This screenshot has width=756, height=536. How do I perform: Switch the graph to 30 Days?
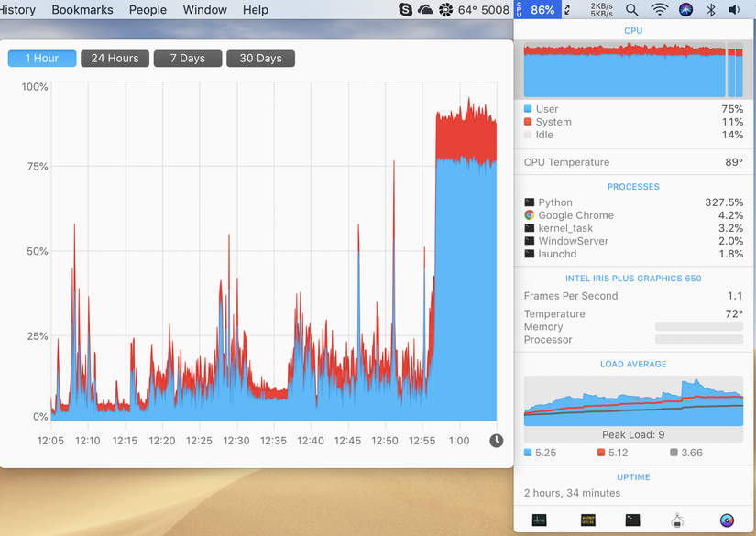click(x=260, y=59)
